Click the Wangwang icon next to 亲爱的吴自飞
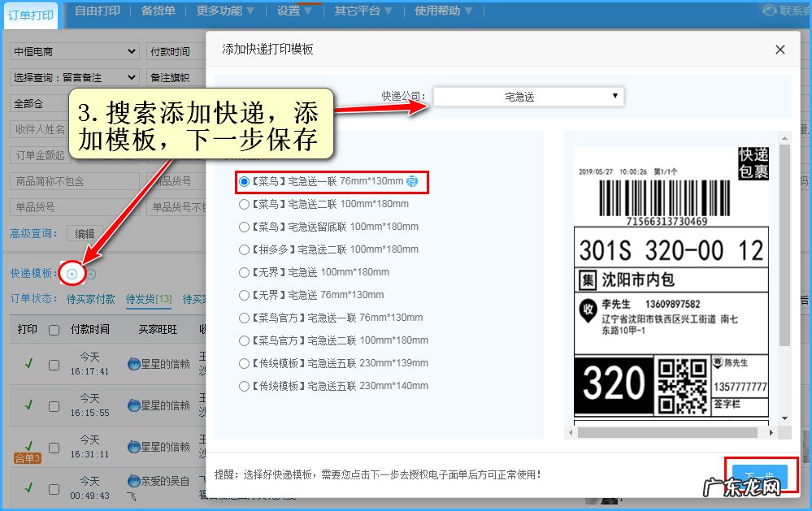Image resolution: width=812 pixels, height=511 pixels. (132, 480)
